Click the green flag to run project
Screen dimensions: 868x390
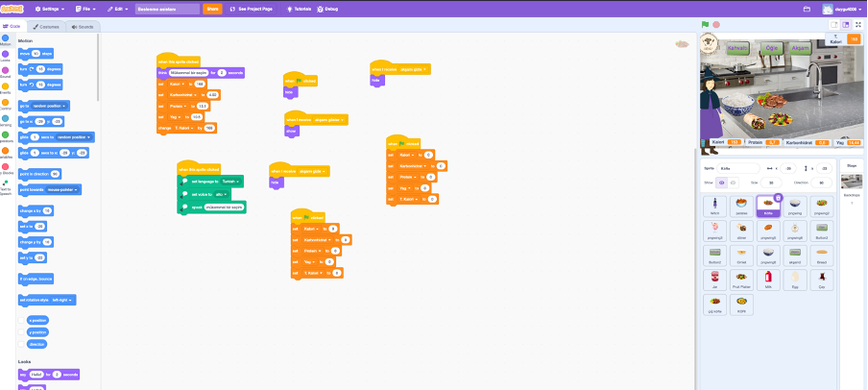coord(705,24)
